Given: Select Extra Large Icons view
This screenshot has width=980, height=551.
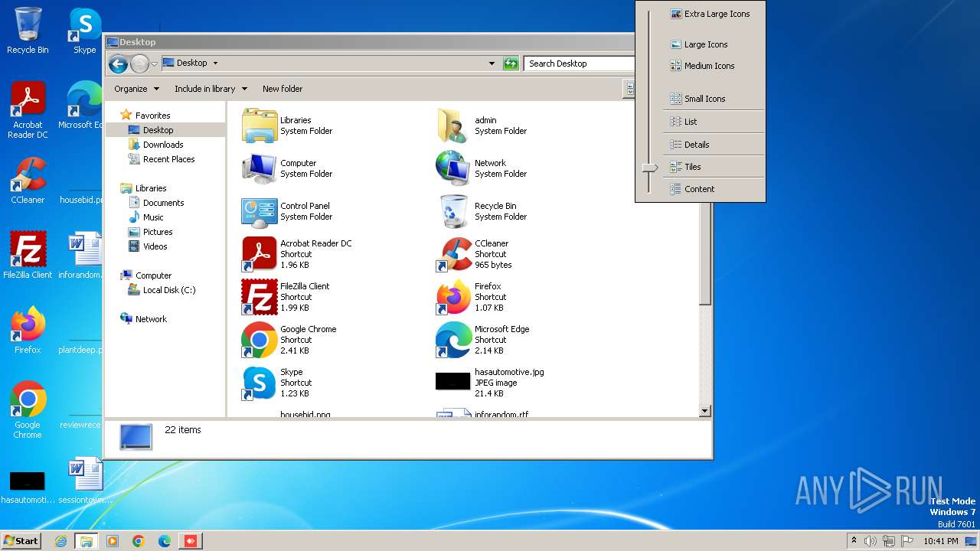Looking at the screenshot, I should [x=714, y=14].
